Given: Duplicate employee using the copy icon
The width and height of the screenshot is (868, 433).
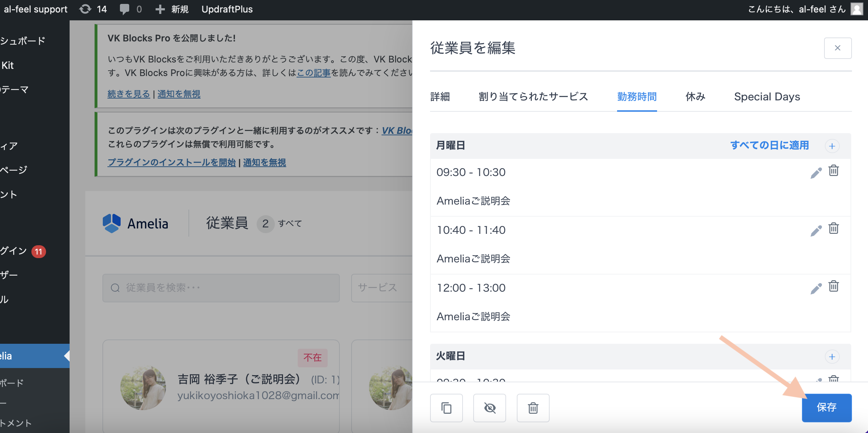Looking at the screenshot, I should click(446, 408).
